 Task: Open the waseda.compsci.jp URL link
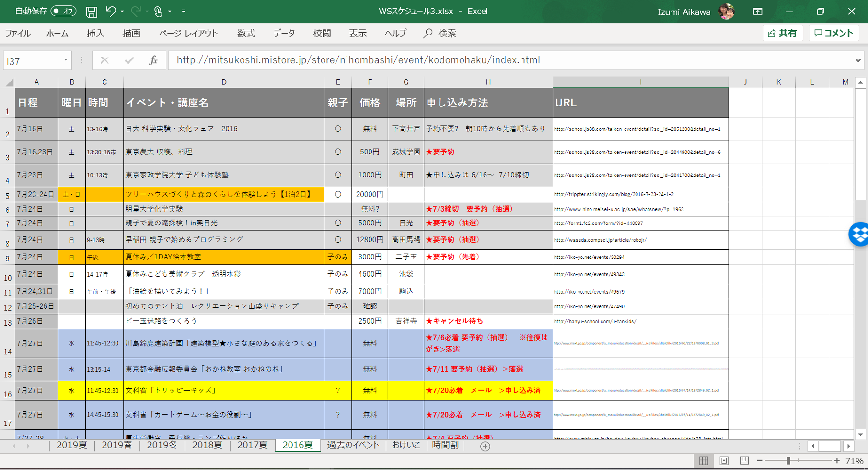point(600,240)
